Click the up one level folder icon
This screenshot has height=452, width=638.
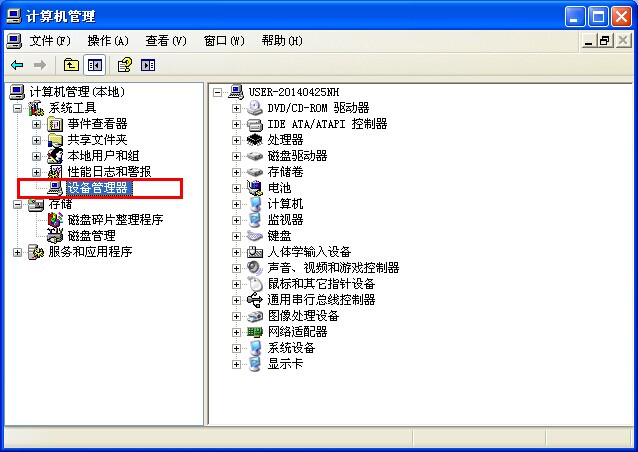click(x=71, y=65)
